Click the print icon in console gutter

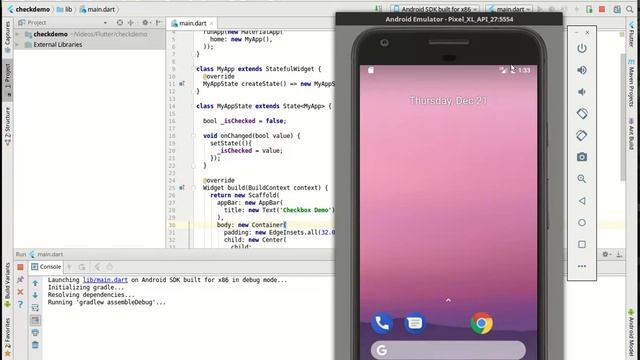(x=36, y=333)
